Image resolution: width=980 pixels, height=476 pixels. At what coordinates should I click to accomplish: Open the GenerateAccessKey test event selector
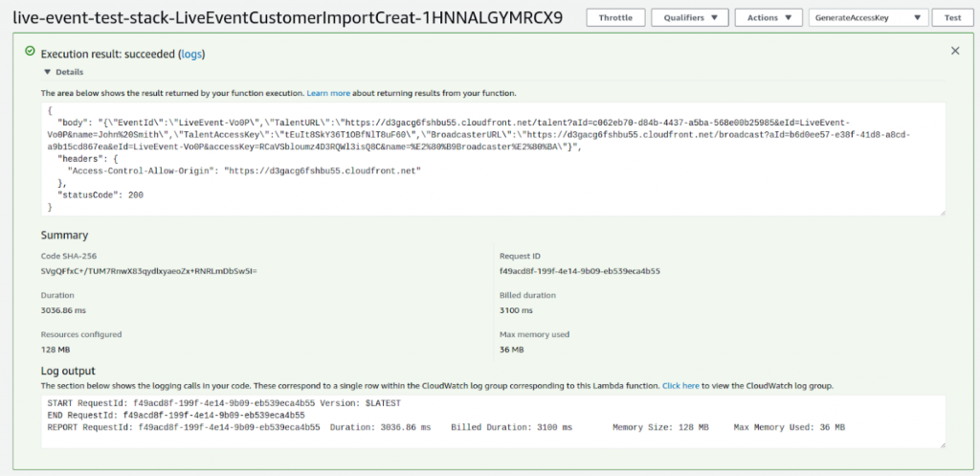868,17
